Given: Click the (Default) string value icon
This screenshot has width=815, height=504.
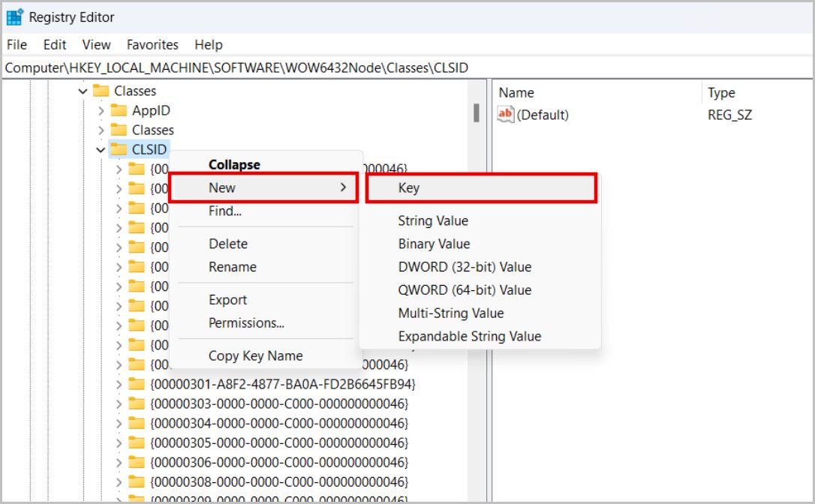Looking at the screenshot, I should tap(506, 115).
